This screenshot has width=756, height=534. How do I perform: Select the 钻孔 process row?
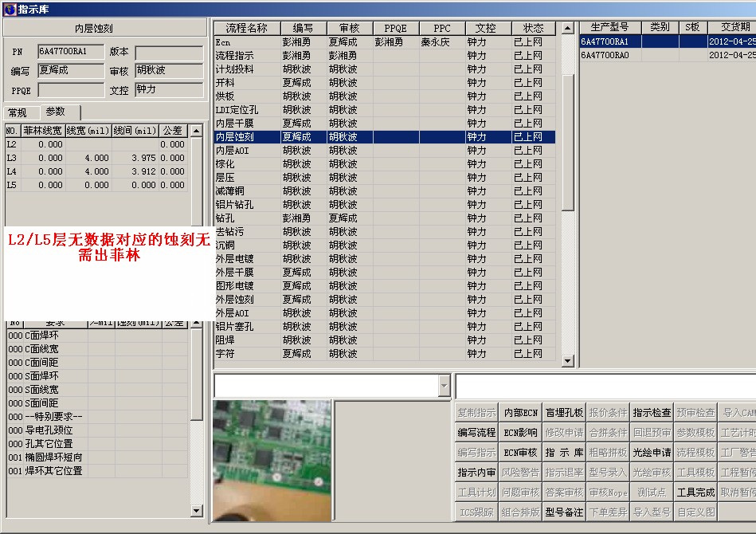click(x=385, y=218)
